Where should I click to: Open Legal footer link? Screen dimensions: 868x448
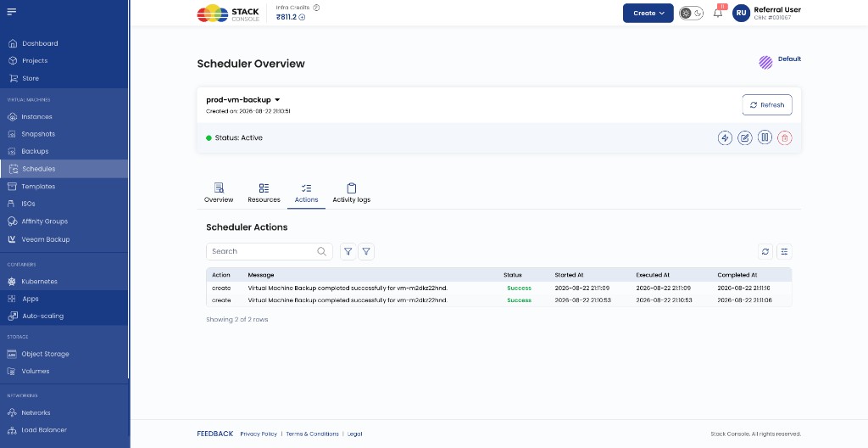(355, 434)
